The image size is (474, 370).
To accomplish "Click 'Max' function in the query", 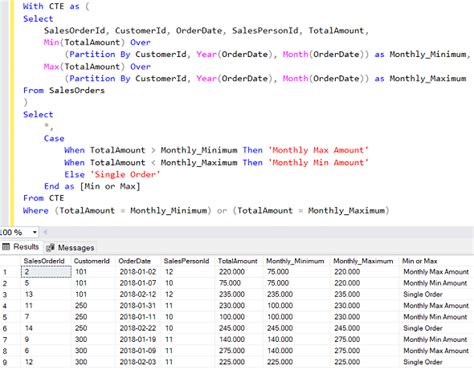I will [x=51, y=67].
